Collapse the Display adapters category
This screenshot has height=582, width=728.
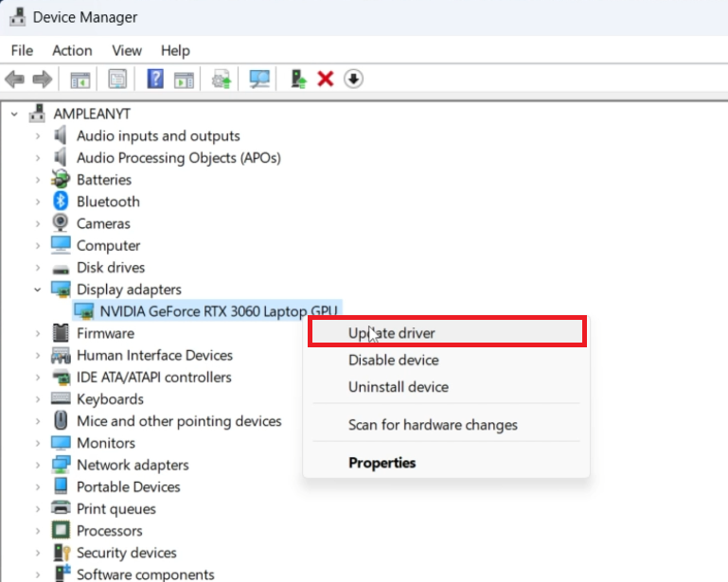(x=38, y=290)
